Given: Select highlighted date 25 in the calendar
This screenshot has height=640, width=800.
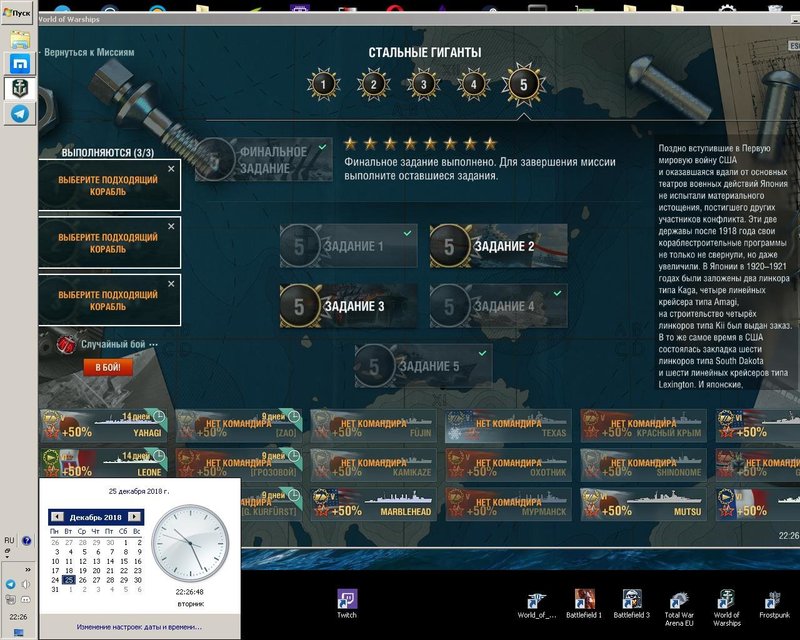Looking at the screenshot, I should click(x=69, y=580).
